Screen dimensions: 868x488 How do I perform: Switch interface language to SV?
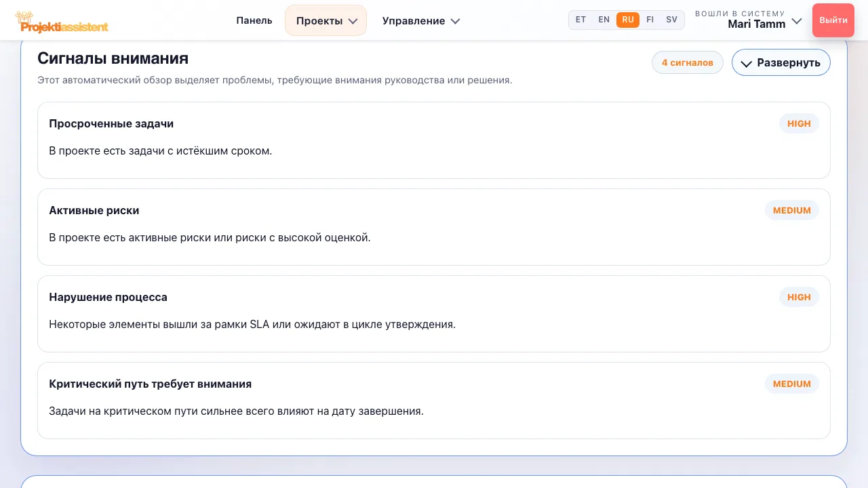pyautogui.click(x=671, y=20)
